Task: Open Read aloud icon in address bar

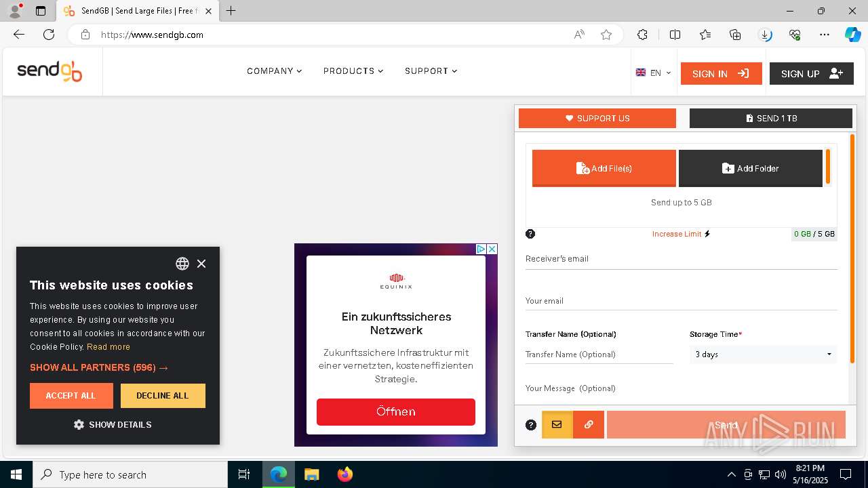Action: point(579,35)
